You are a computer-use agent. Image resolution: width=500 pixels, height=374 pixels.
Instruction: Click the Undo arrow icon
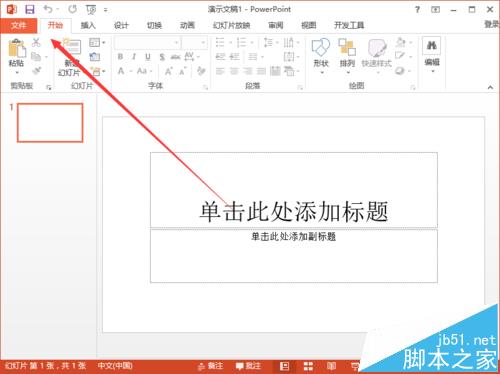48,9
